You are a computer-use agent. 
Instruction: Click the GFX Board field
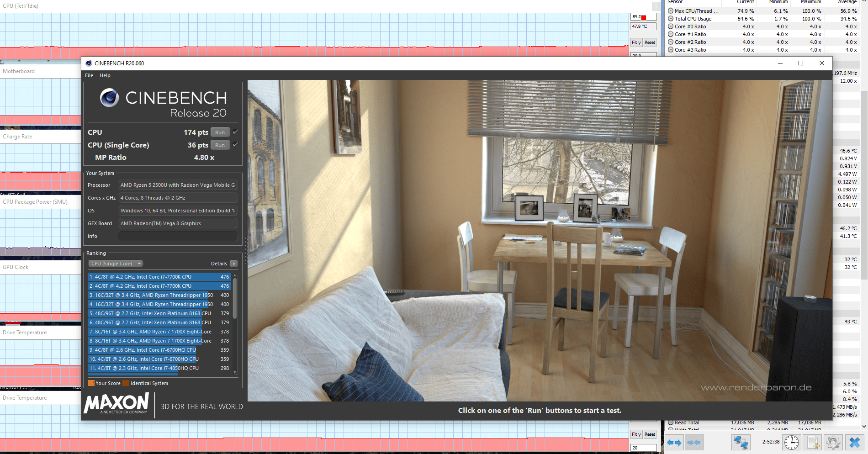[178, 223]
